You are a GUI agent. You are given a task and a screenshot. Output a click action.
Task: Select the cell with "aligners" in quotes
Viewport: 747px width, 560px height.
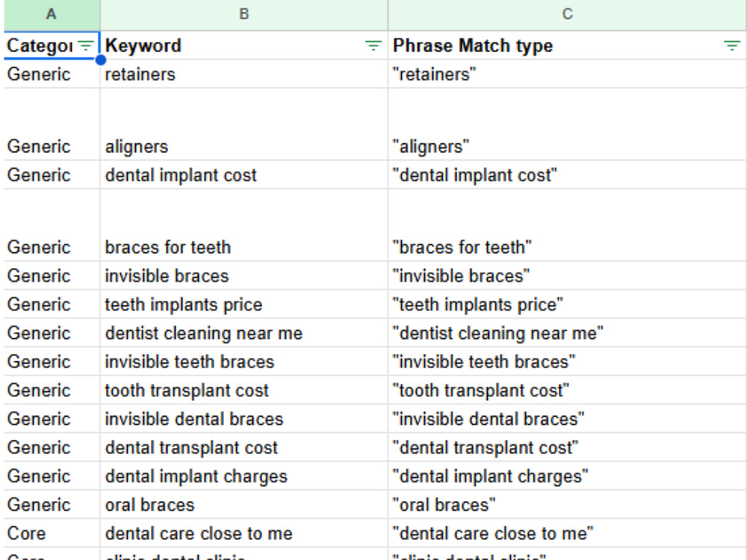click(568, 125)
